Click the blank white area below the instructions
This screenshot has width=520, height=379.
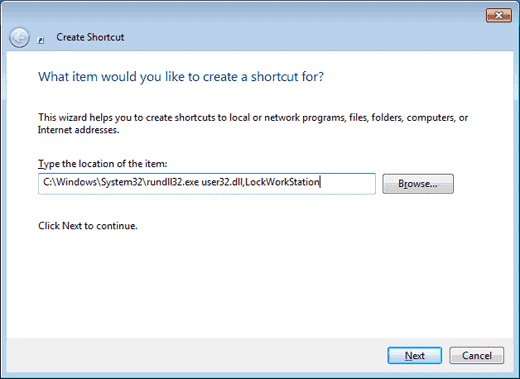[x=260, y=283]
